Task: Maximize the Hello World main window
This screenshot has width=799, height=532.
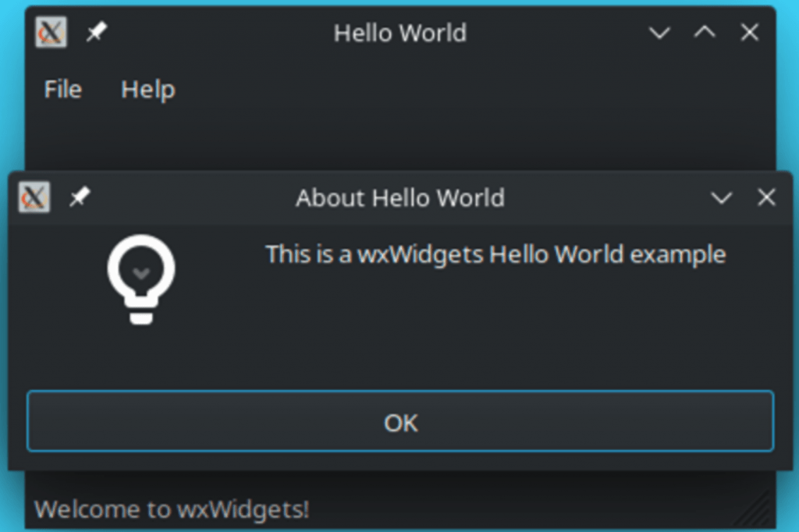Action: (705, 32)
